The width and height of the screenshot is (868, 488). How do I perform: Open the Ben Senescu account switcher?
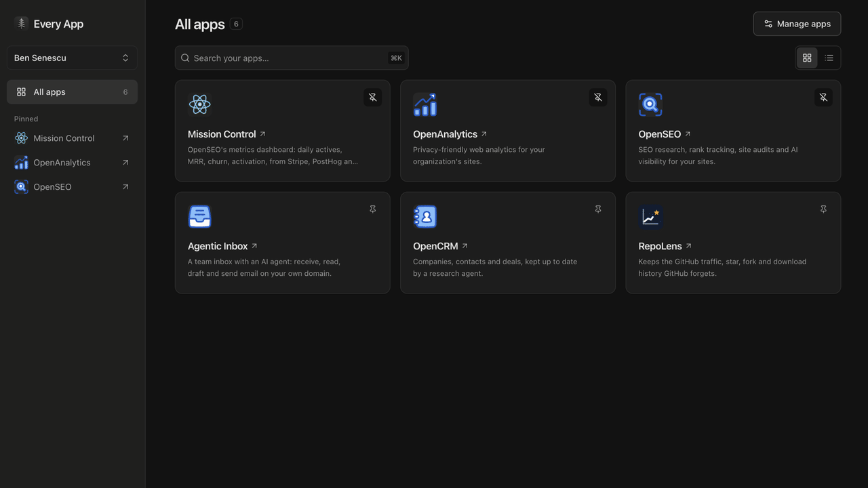pos(72,58)
